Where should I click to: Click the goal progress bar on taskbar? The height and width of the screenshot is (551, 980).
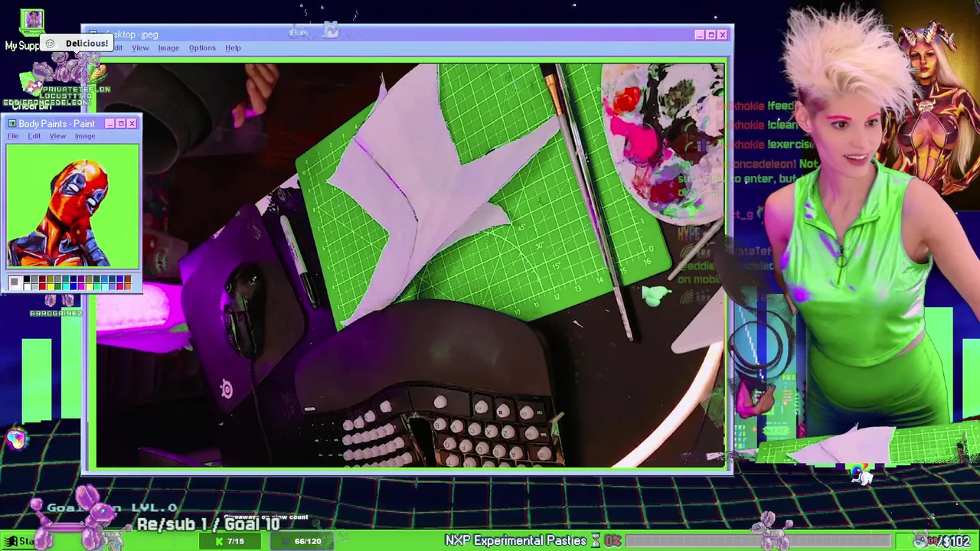pyautogui.click(x=758, y=541)
